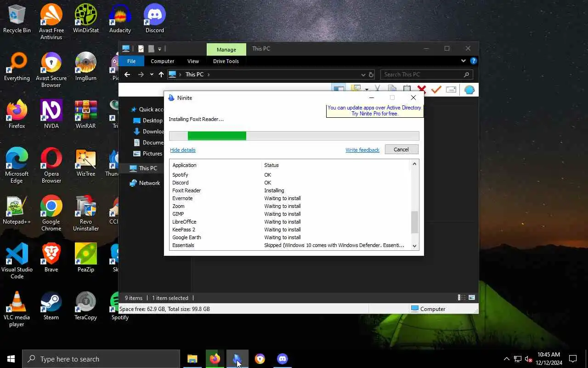
Task: Select the LibreOffice row in Ninite list
Action: coord(290,222)
